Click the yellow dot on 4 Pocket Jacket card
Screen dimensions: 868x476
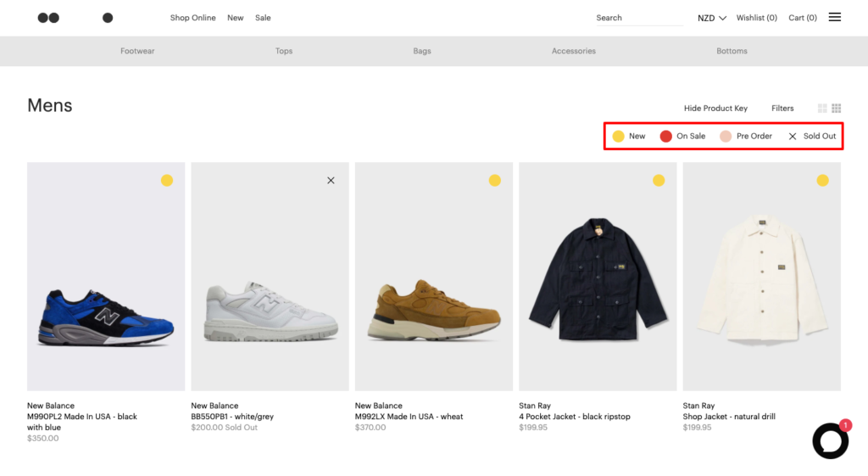point(659,180)
